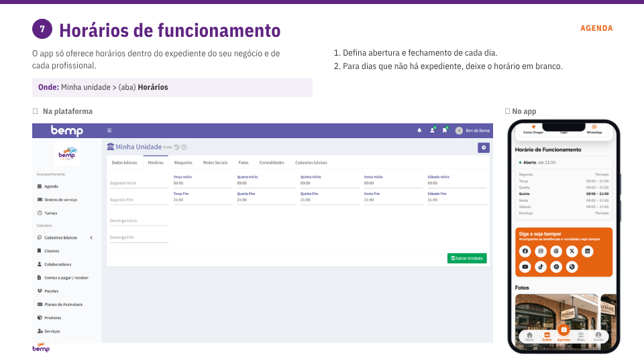
Task: Tap the Threads icon in the orange card
Action: (x=556, y=251)
